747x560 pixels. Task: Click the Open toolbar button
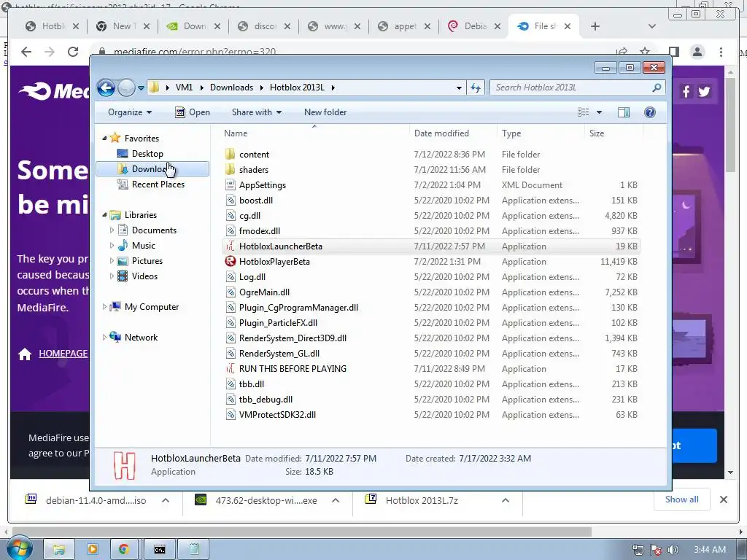193,112
